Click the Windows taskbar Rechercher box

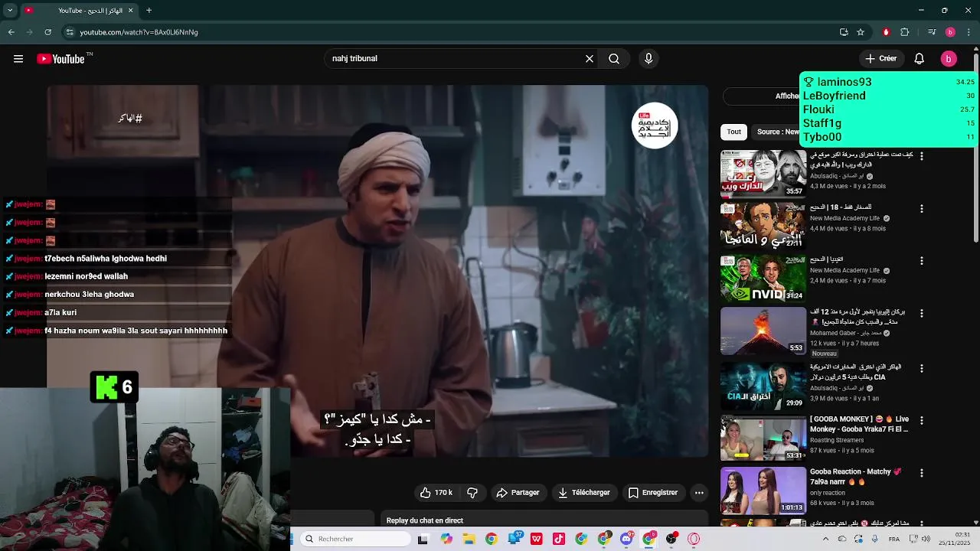click(354, 539)
